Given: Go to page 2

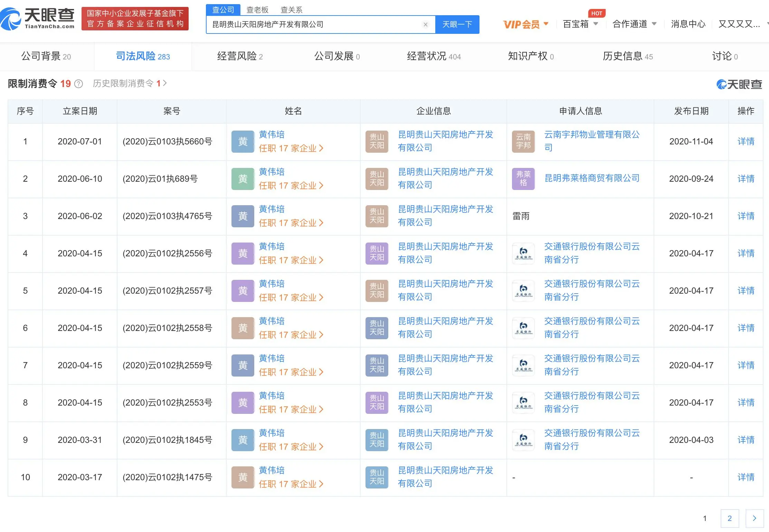Looking at the screenshot, I should click(730, 518).
